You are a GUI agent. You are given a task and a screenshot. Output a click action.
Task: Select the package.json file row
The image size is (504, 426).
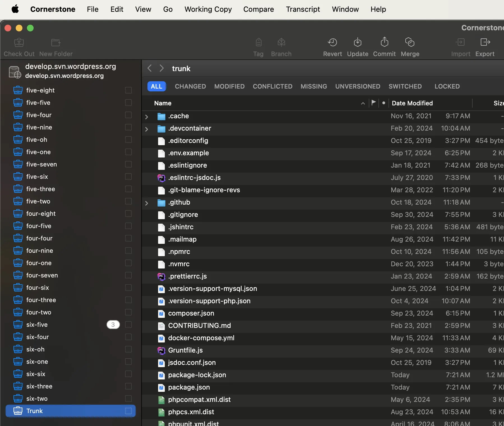click(189, 387)
